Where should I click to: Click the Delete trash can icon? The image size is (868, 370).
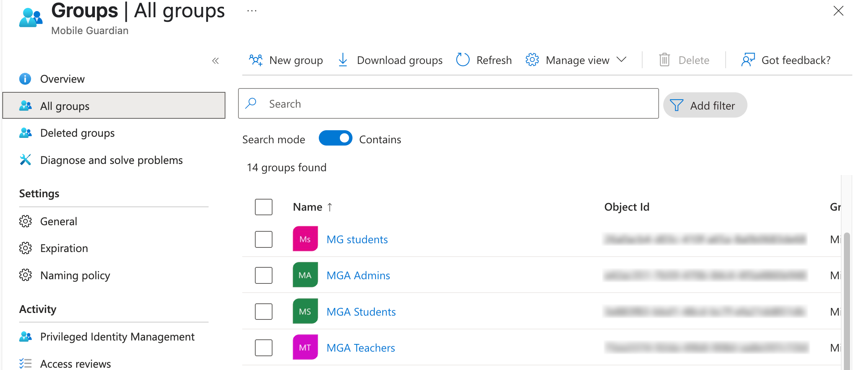click(664, 60)
